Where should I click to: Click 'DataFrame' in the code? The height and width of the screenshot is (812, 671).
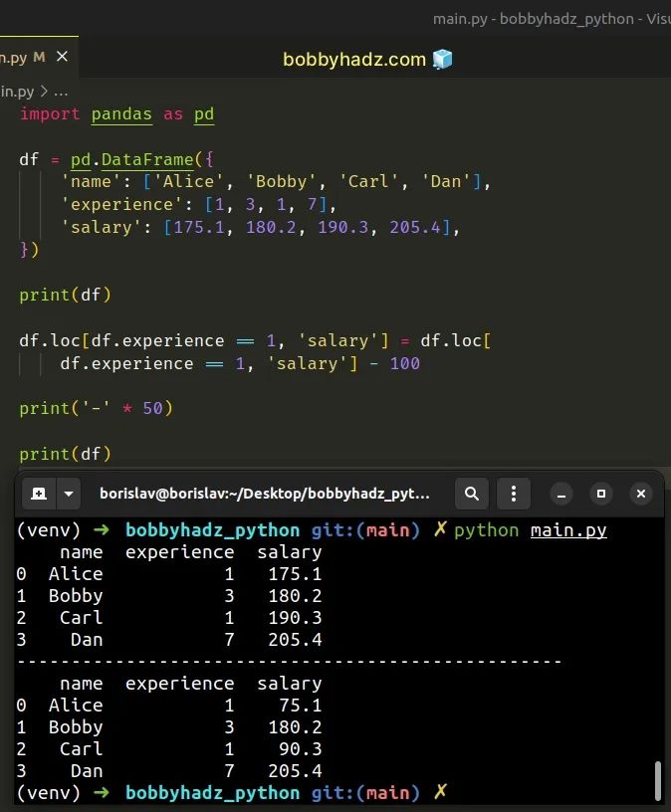click(x=147, y=159)
